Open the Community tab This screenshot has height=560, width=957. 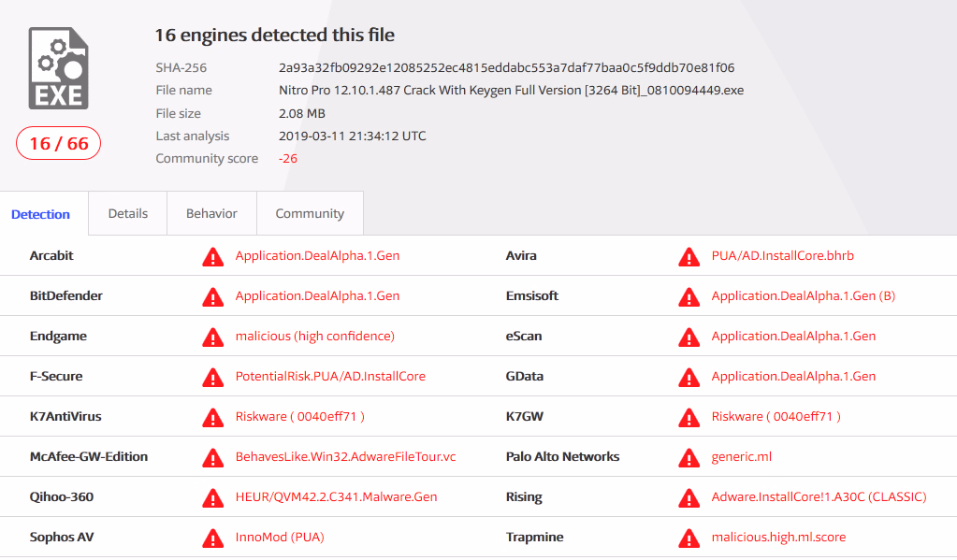coord(310,213)
